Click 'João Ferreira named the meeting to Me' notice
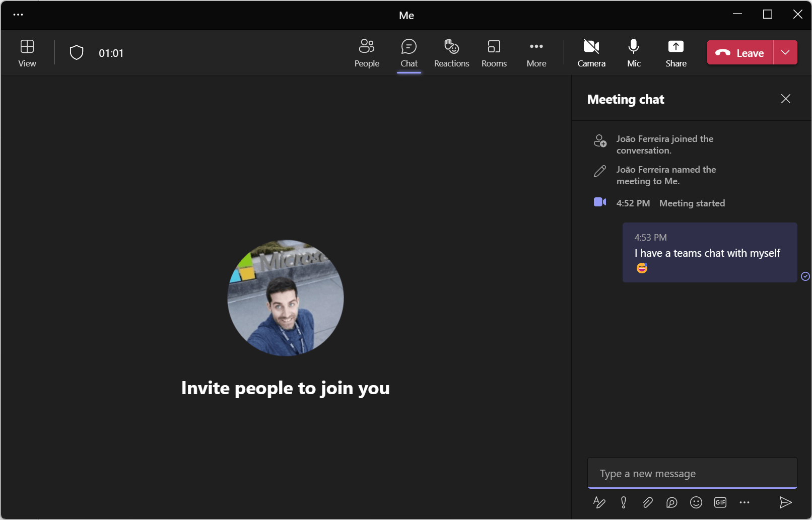This screenshot has height=520, width=812. 666,175
